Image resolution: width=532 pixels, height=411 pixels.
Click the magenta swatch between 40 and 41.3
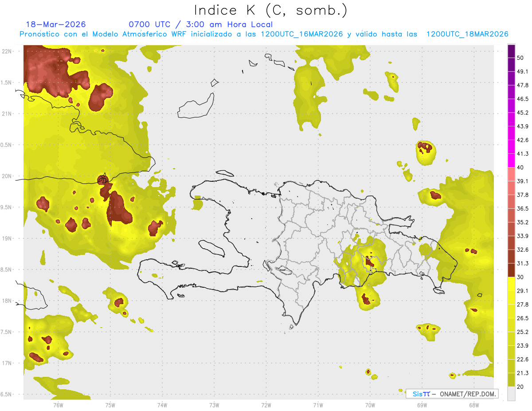512,160
